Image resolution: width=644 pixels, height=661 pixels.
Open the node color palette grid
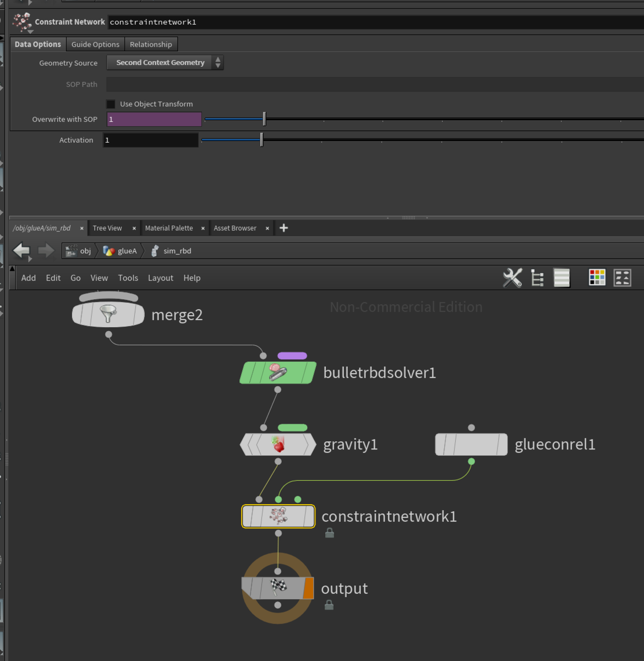[x=597, y=278]
